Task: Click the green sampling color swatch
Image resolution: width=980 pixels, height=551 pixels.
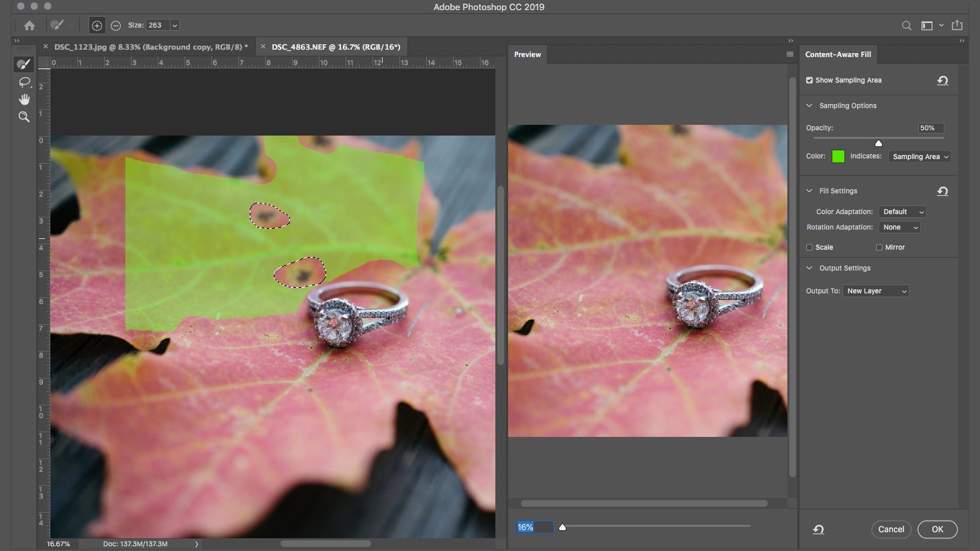Action: click(x=838, y=156)
